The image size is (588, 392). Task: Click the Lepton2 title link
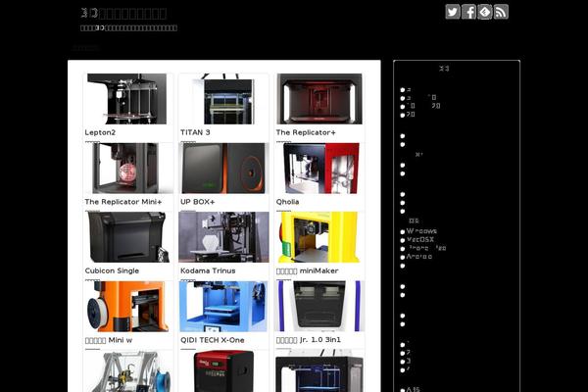[100, 132]
